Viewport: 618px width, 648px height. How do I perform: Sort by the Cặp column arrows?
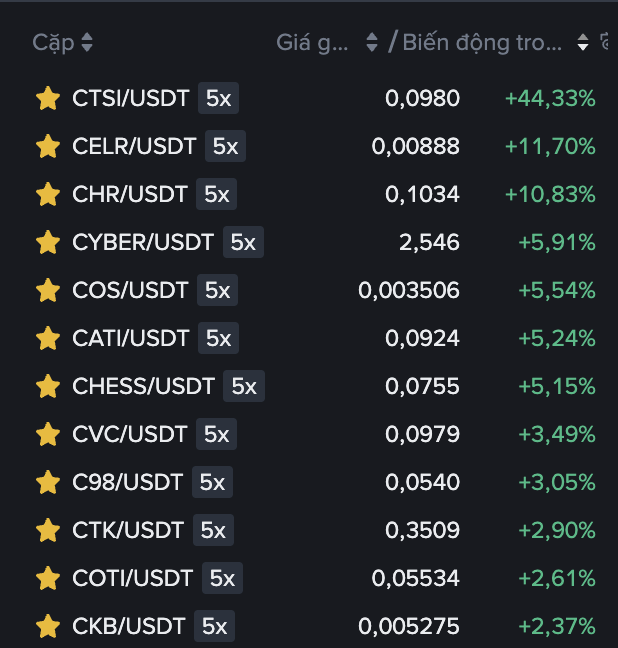point(87,43)
